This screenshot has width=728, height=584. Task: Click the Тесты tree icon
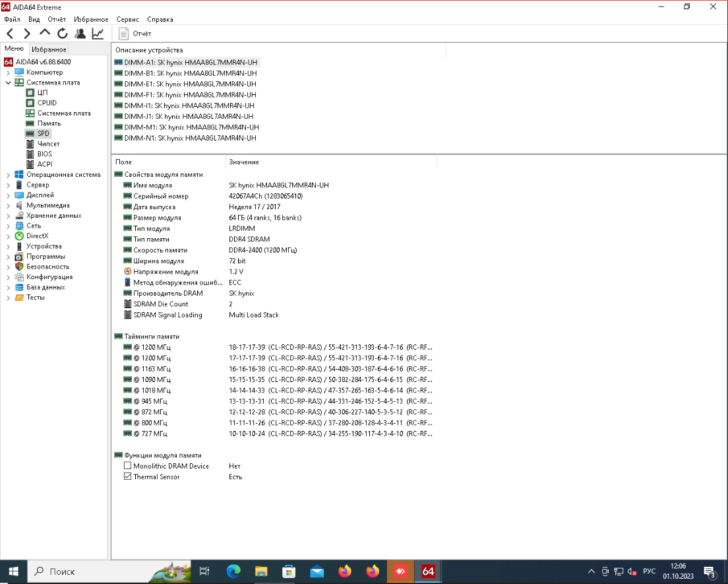coord(19,298)
